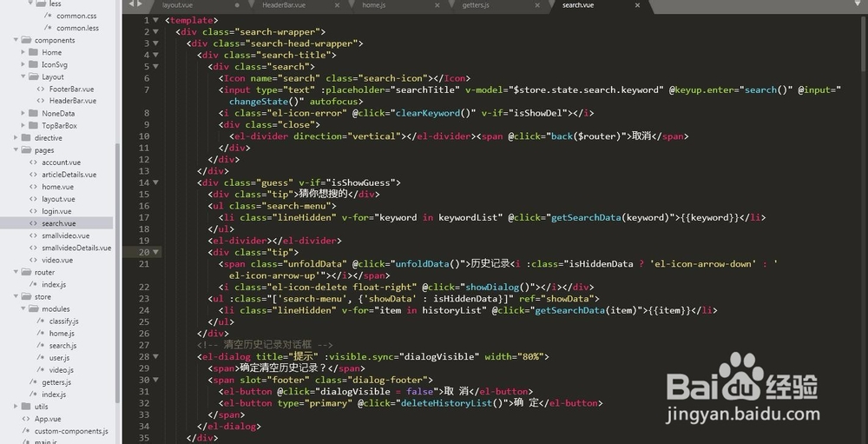Image resolution: width=868 pixels, height=444 pixels.
Task: Click the components folder icon in sidebar
Action: (25, 40)
